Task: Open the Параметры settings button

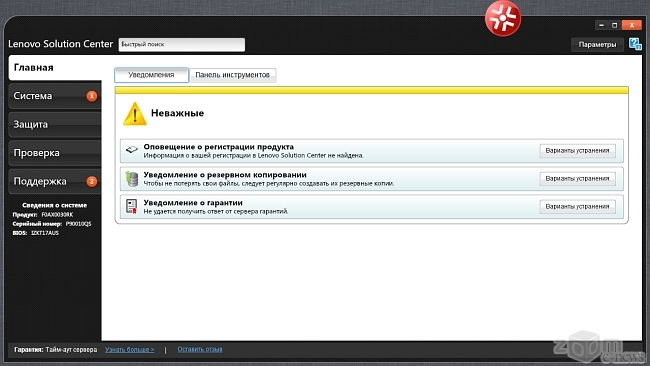Action: tap(597, 44)
